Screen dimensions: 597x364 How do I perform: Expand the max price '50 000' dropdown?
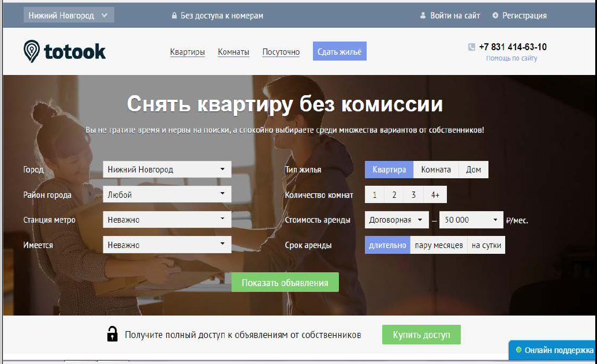coord(471,220)
